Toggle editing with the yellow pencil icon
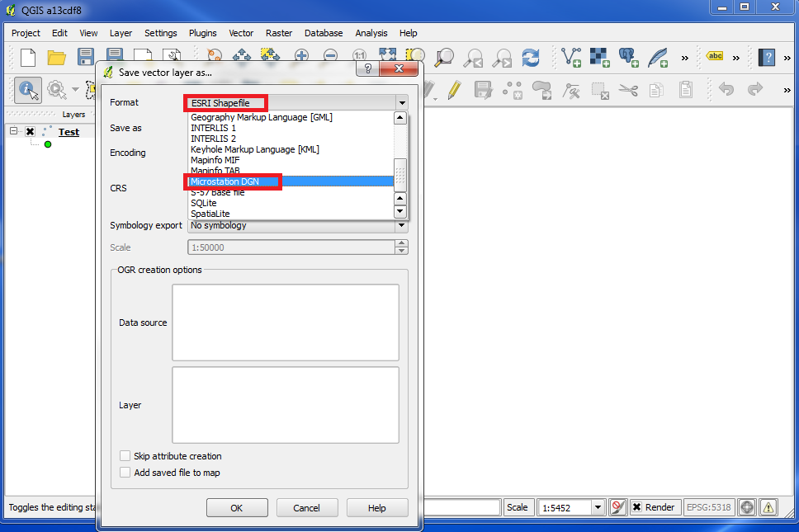 tap(454, 90)
